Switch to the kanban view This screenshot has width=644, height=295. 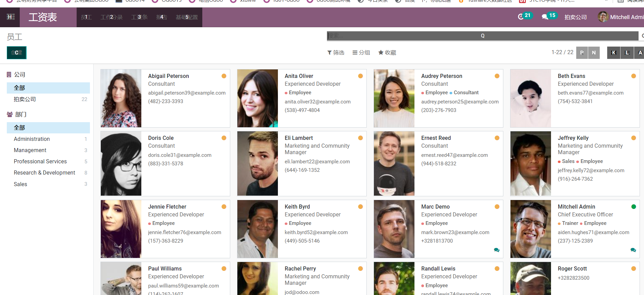pyautogui.click(x=614, y=53)
